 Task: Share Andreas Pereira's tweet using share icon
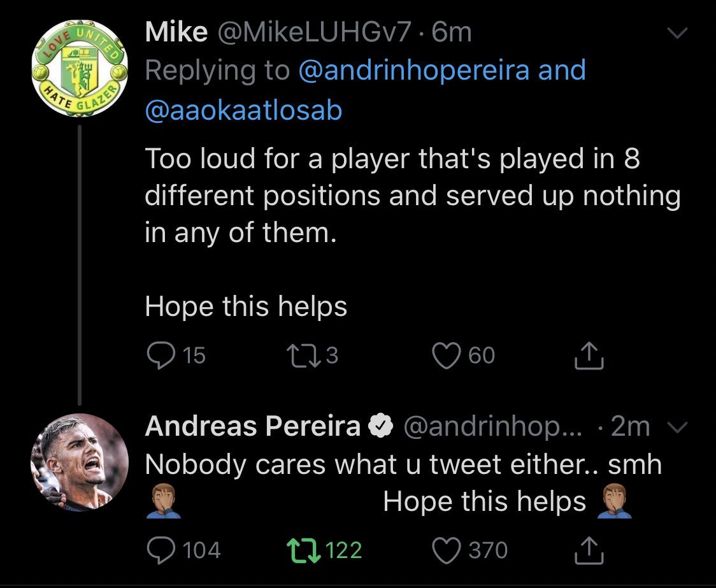point(589,551)
